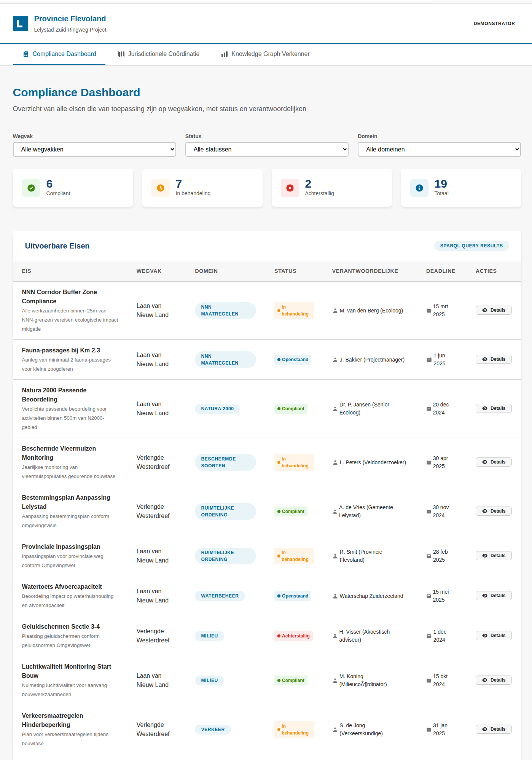Screen dimensions: 532x760
Task: Click calendar icon next to 1 dec 2024
Action: coord(429,636)
